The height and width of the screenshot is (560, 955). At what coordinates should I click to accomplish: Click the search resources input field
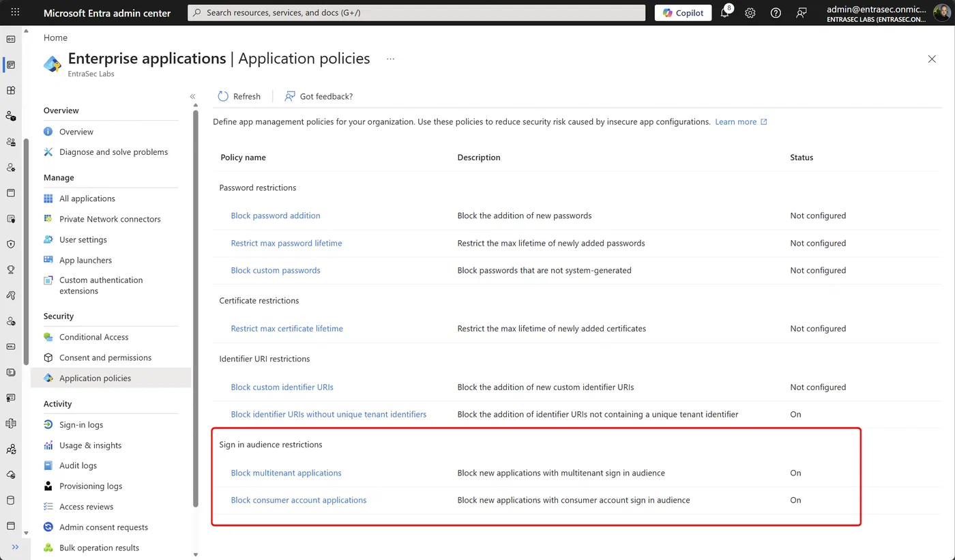pyautogui.click(x=417, y=13)
